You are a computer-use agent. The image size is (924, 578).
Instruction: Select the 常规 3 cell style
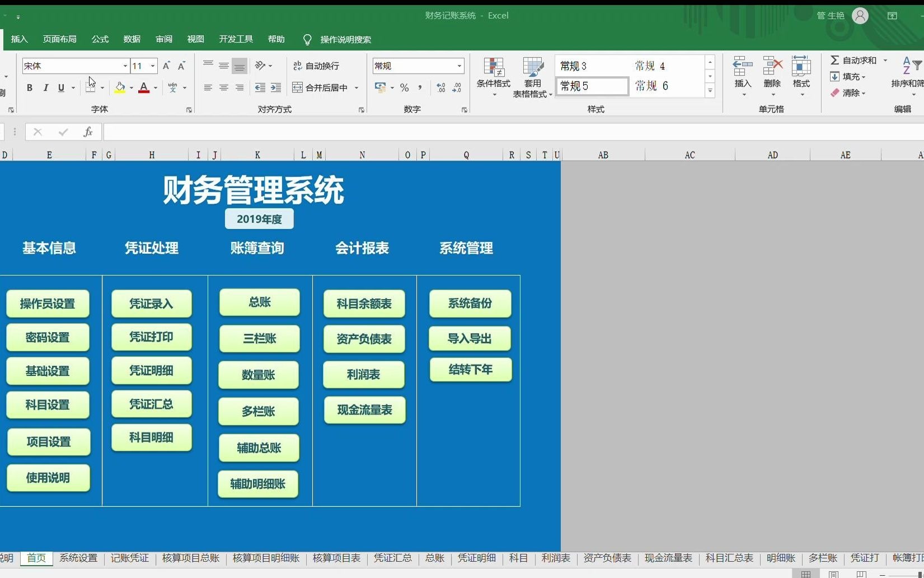click(x=592, y=66)
